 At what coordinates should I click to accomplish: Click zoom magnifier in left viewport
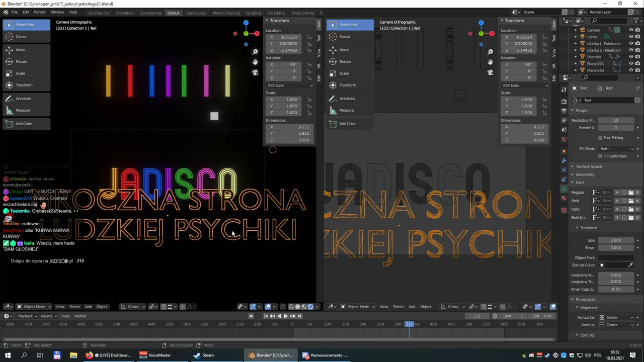pos(255,52)
